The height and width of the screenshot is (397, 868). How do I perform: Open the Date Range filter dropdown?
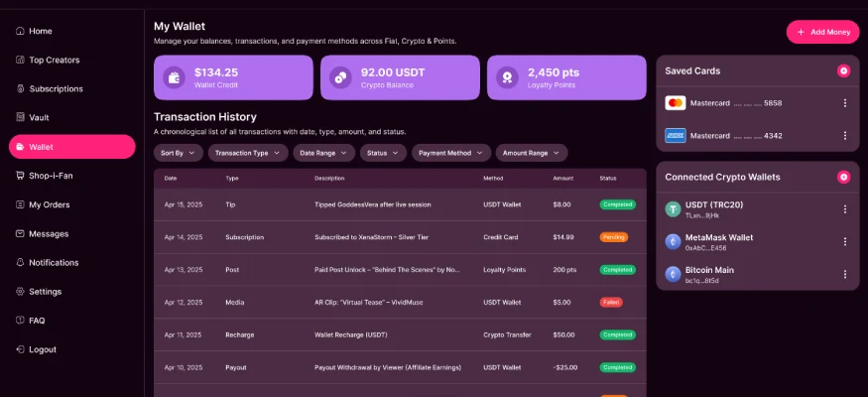(323, 153)
